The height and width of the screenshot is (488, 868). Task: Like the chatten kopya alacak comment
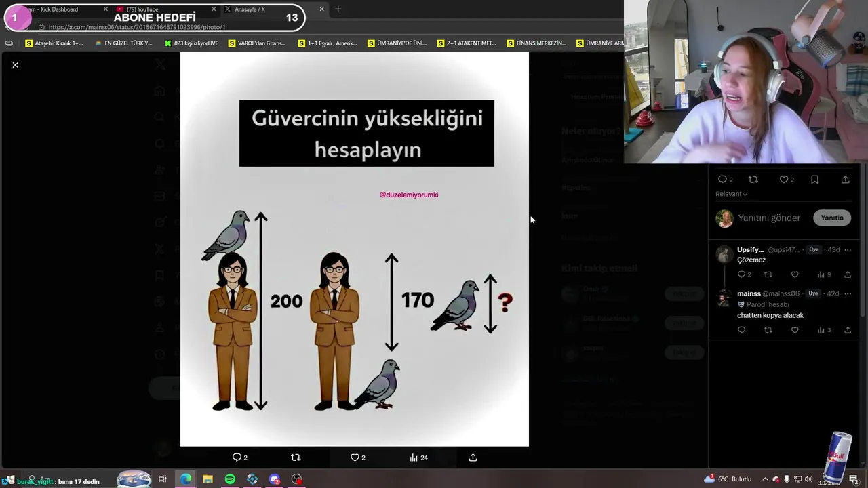tap(795, 330)
